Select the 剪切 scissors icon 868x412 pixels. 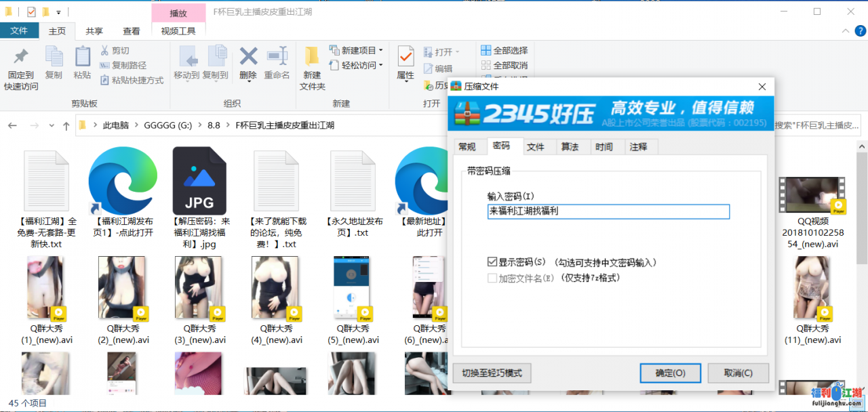105,51
